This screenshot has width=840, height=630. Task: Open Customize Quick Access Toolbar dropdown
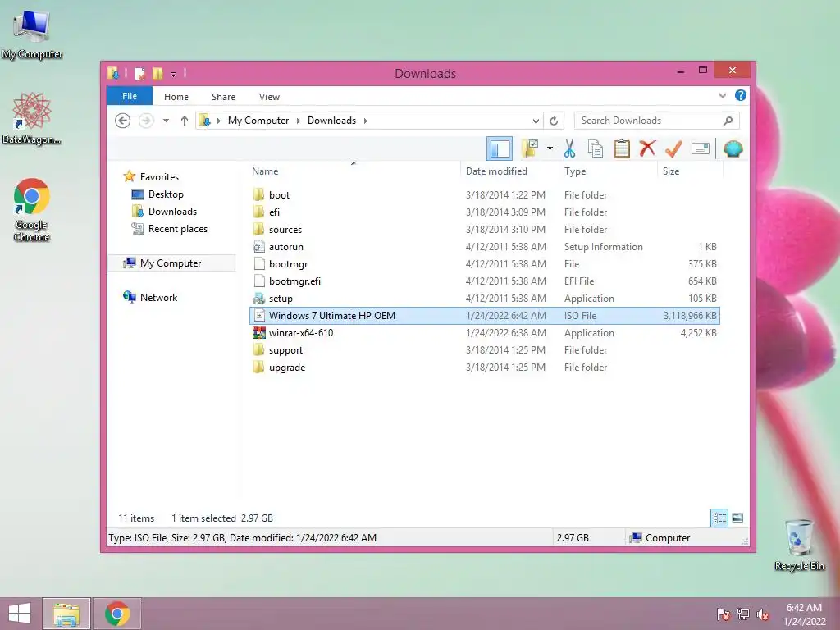tap(174, 74)
